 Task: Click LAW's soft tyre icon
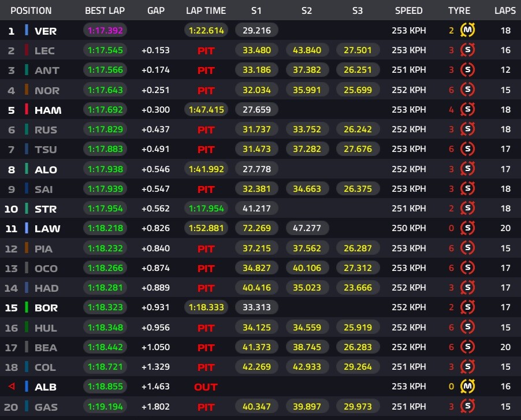pos(467,228)
